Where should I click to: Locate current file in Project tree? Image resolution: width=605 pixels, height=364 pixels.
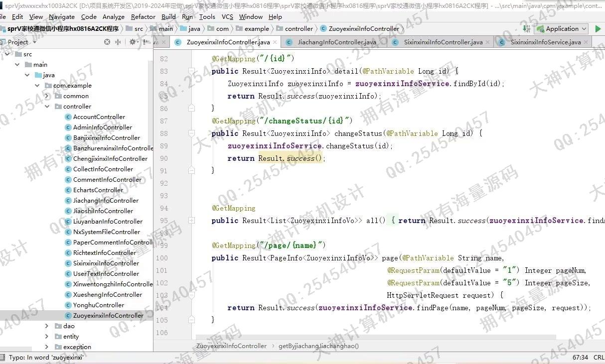click(107, 42)
